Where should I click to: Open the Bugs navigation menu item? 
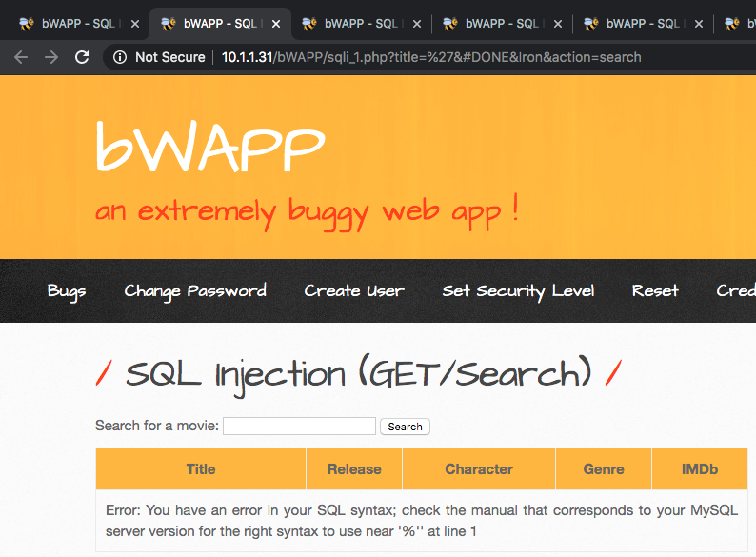pyautogui.click(x=67, y=291)
